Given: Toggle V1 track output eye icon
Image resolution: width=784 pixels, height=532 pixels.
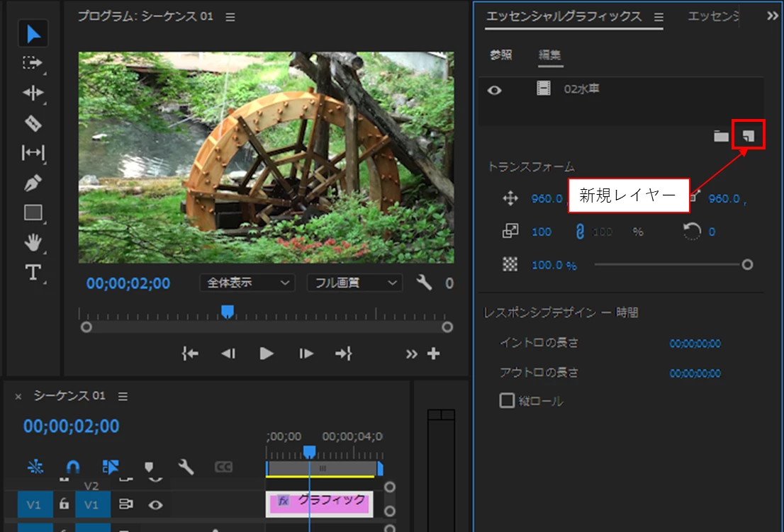Looking at the screenshot, I should pos(155,505).
